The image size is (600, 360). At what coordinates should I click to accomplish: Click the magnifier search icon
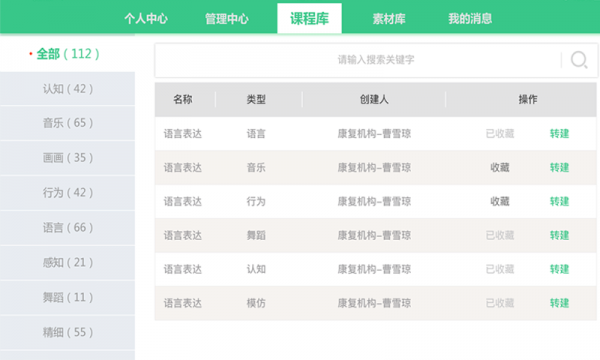[x=579, y=60]
